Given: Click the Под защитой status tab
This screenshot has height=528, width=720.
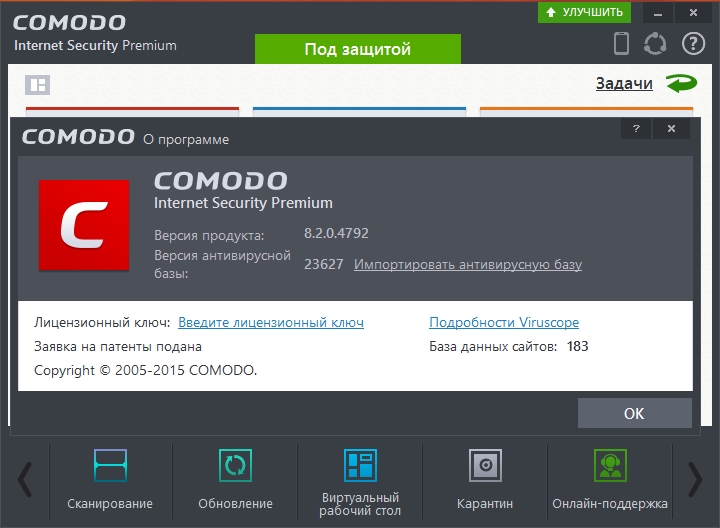Looking at the screenshot, I should pos(358,49).
